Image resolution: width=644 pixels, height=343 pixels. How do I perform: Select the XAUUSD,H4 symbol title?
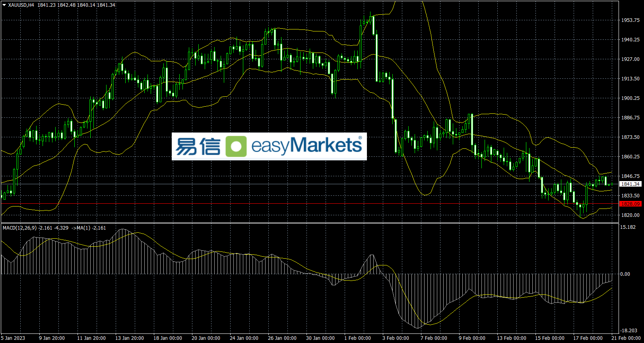pyautogui.click(x=21, y=5)
